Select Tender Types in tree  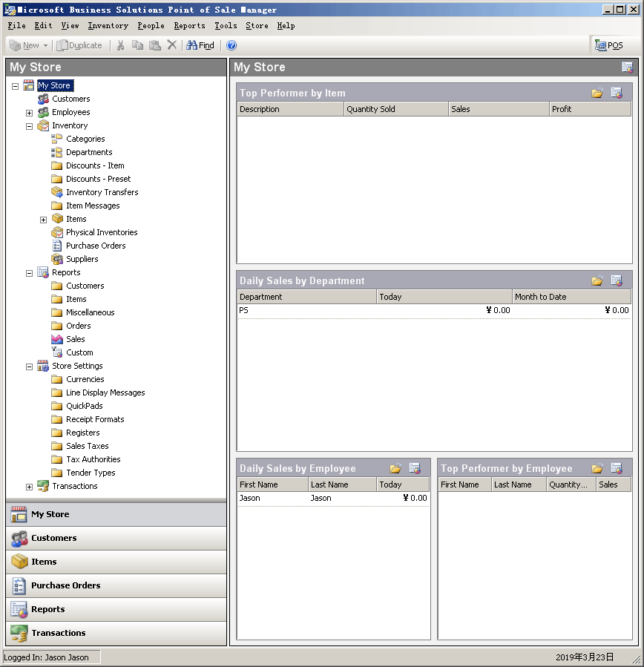point(91,473)
